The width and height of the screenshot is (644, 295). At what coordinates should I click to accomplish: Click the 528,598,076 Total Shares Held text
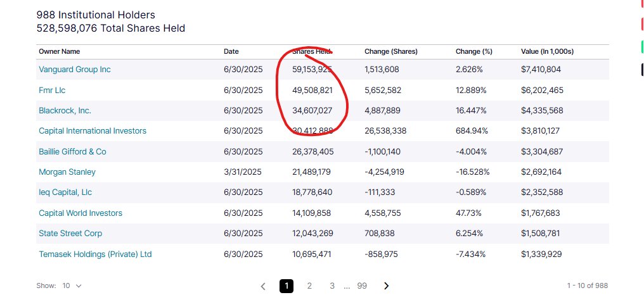coord(111,28)
